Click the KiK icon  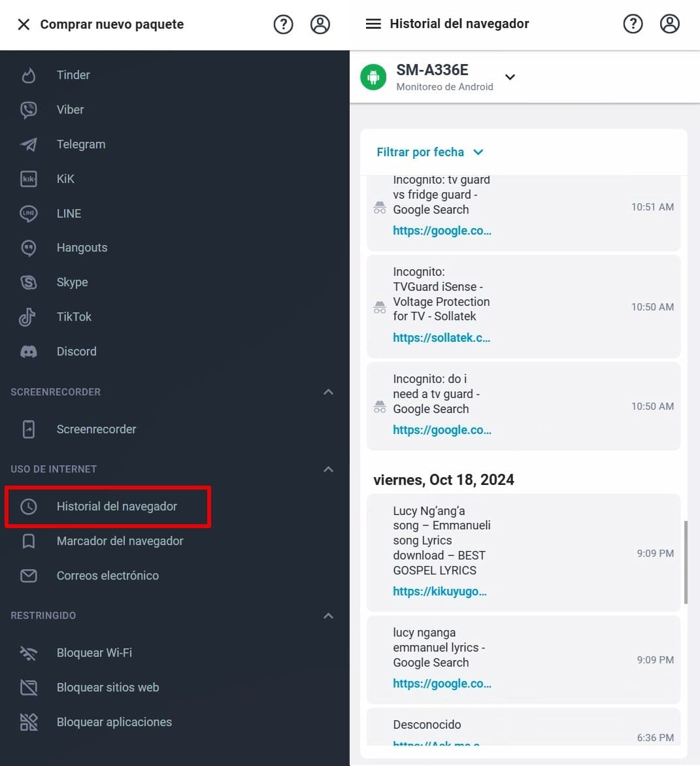[28, 179]
